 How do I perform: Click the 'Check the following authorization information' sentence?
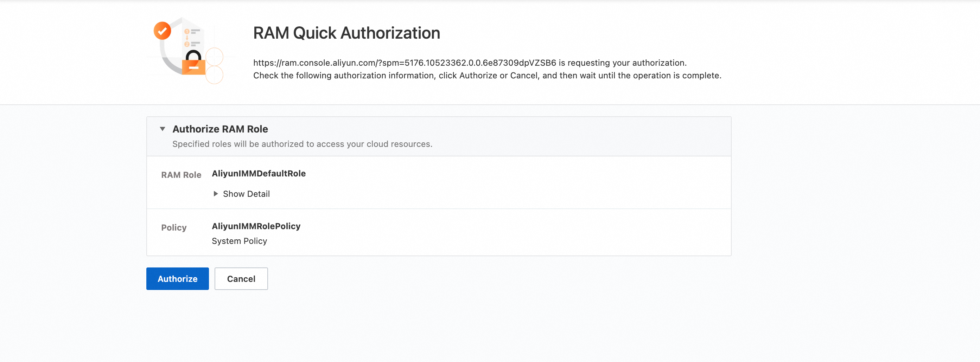(x=487, y=75)
